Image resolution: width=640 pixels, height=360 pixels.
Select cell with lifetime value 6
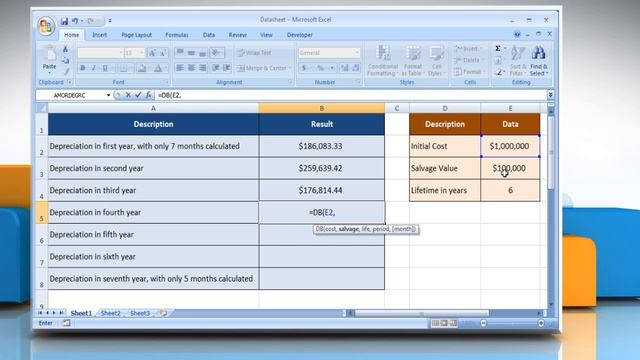510,190
